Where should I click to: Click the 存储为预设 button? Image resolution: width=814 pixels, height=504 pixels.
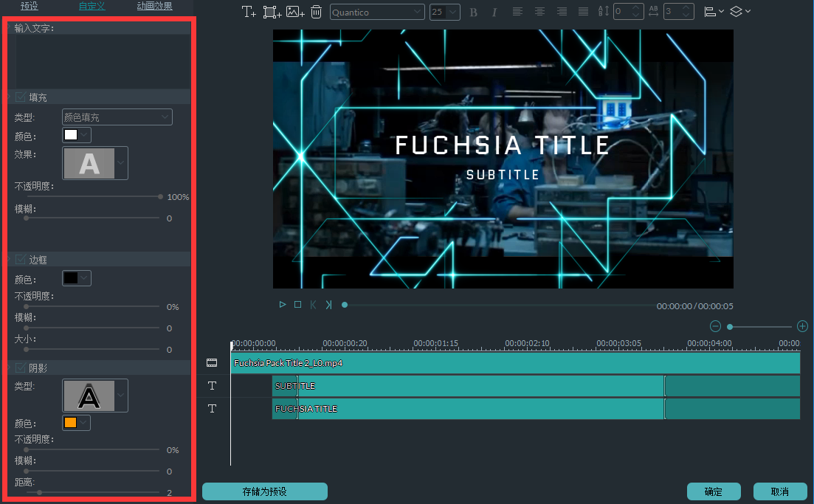click(265, 491)
